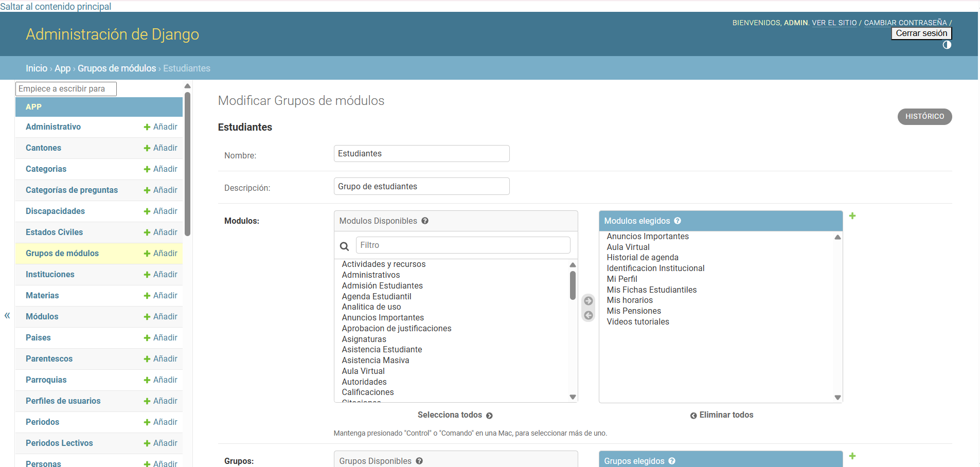Click the choose arrow between module lists
The width and height of the screenshot is (980, 467).
tap(589, 301)
